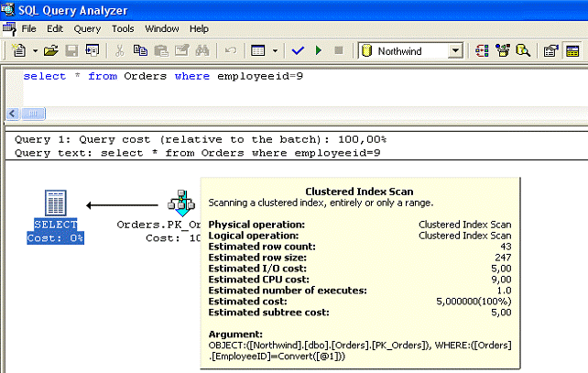Open a SQL script with the folder icon
The height and width of the screenshot is (373, 588).
click(x=50, y=51)
